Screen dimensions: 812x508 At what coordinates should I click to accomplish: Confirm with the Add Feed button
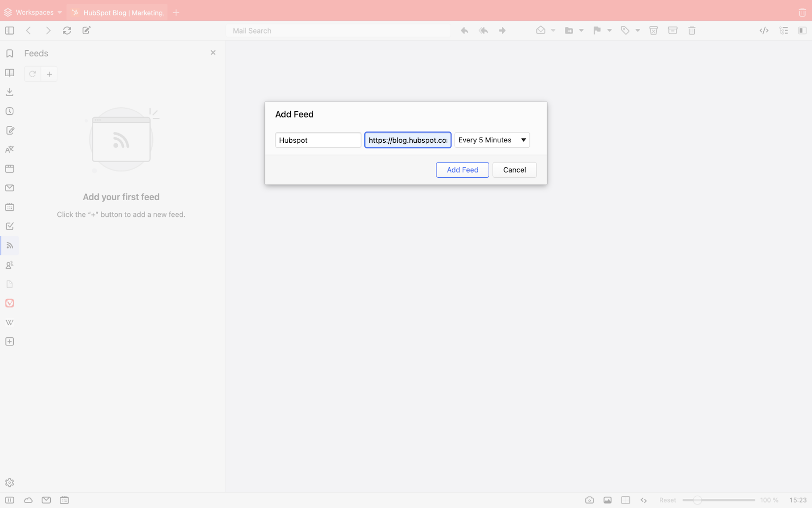point(462,170)
